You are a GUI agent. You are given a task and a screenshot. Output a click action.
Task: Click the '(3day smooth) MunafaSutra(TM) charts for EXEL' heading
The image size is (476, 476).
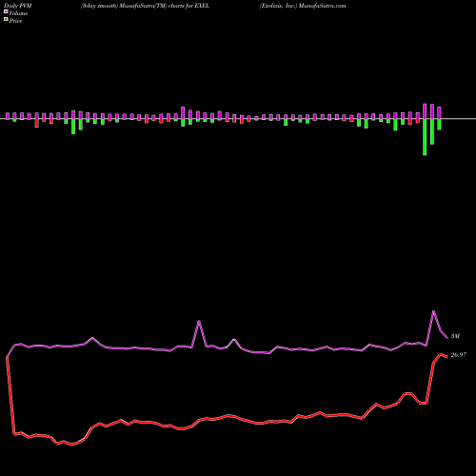pos(145,6)
